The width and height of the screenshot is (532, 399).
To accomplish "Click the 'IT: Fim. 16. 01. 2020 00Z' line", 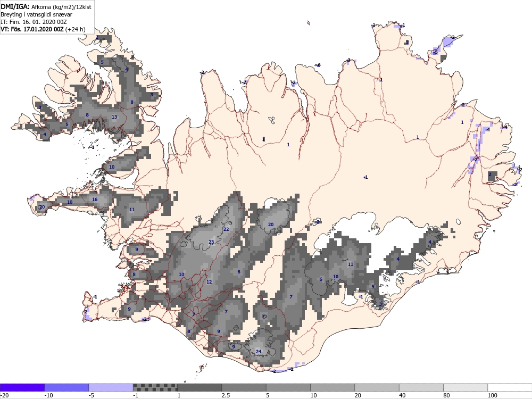I will coord(34,22).
